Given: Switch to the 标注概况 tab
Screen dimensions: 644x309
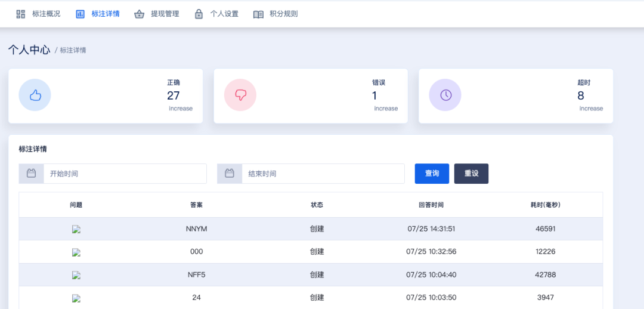Looking at the screenshot, I should click(38, 14).
